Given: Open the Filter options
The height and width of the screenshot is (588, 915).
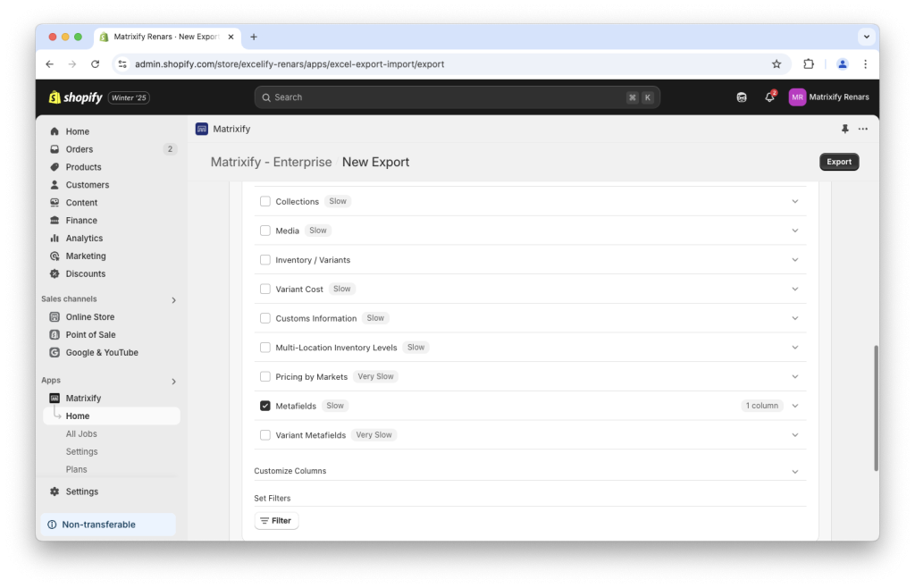Looking at the screenshot, I should pyautogui.click(x=276, y=520).
